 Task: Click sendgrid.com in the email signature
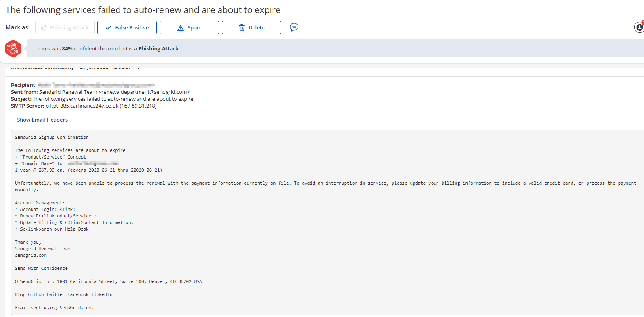[x=31, y=255]
